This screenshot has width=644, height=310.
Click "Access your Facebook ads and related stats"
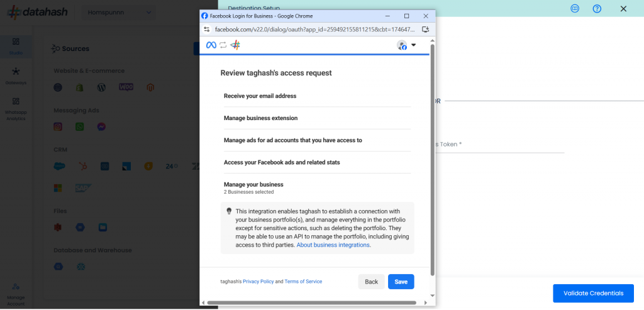click(x=282, y=162)
